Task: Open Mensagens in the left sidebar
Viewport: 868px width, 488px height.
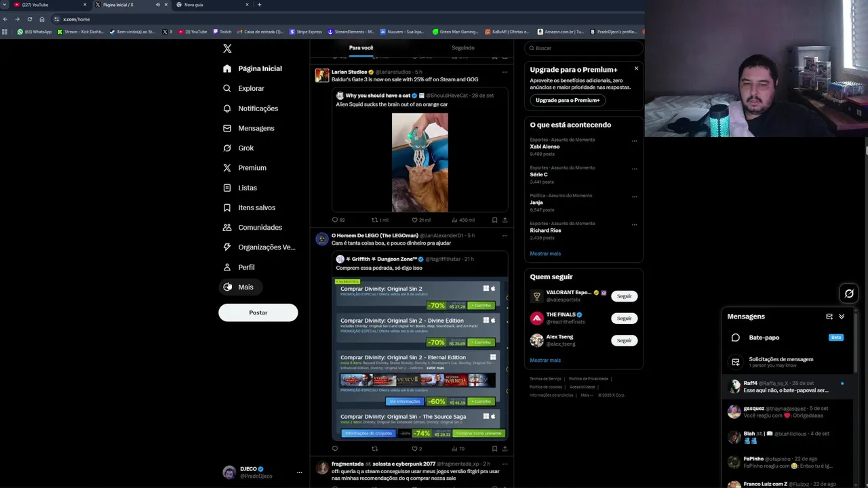Action: coord(248,128)
